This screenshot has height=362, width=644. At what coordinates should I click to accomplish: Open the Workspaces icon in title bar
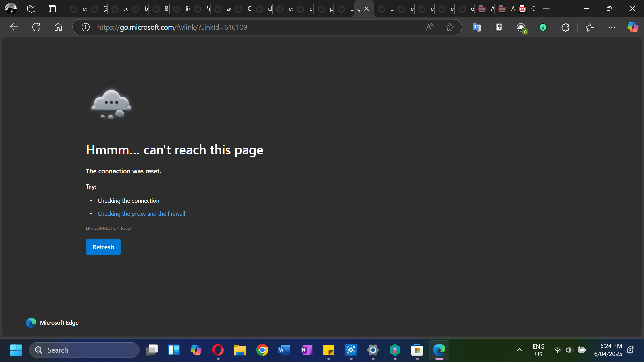31,9
